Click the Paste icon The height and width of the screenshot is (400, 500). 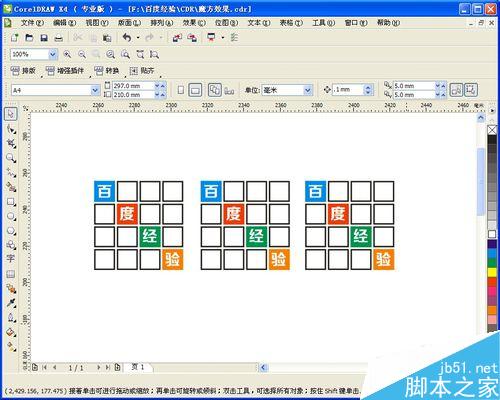pyautogui.click(x=107, y=38)
